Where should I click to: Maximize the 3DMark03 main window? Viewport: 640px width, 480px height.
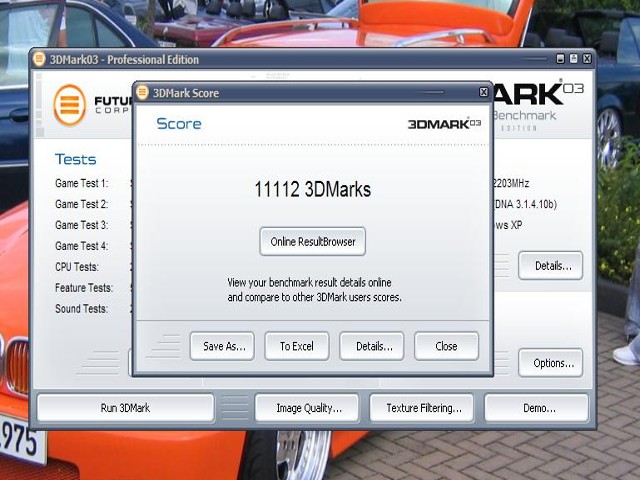573,59
